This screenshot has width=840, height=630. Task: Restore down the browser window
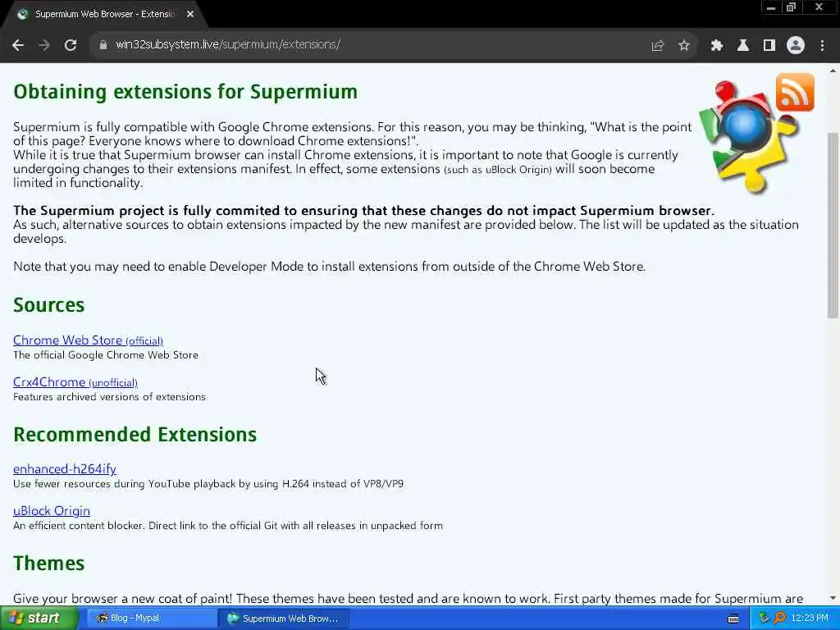pyautogui.click(x=792, y=7)
